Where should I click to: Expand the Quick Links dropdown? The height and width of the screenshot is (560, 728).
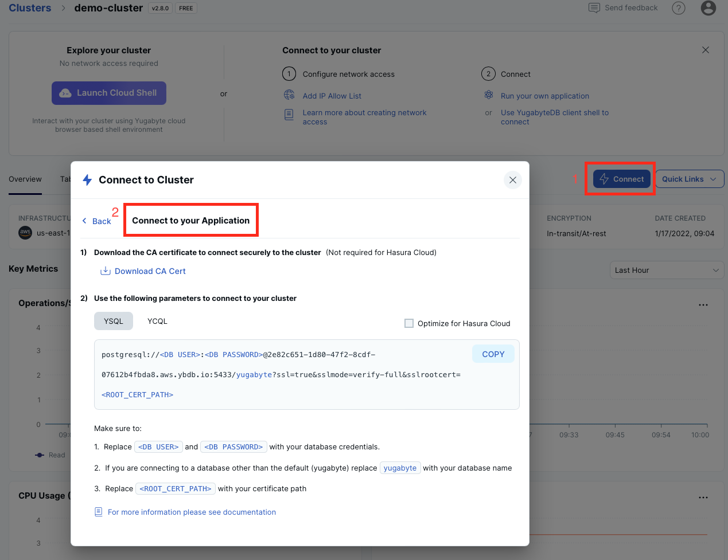(x=690, y=179)
